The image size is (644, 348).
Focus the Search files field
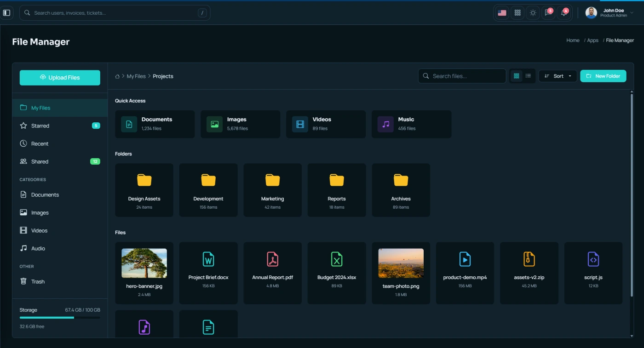coord(462,76)
